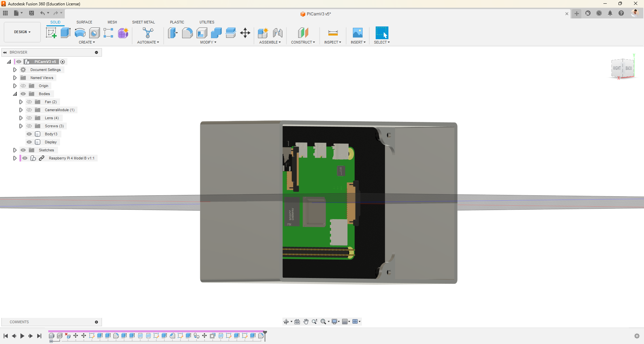Collapse the BROWSER panel arrows
This screenshot has width=644, height=344.
(x=5, y=52)
